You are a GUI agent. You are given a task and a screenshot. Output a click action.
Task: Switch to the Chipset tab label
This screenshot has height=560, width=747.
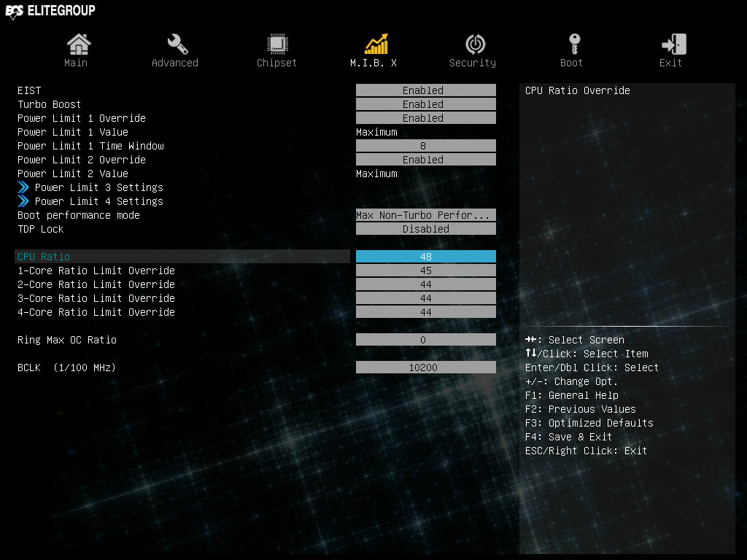pos(276,63)
